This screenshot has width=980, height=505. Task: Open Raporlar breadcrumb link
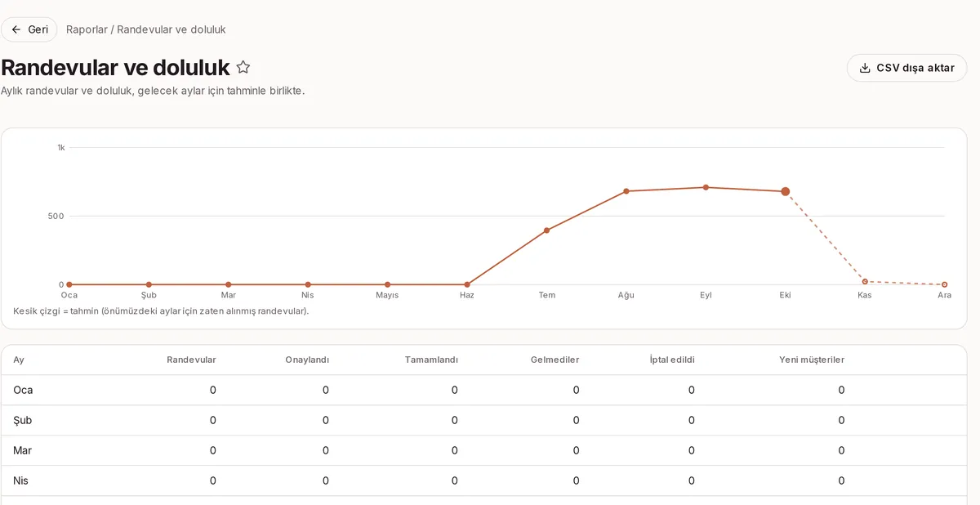coord(87,29)
